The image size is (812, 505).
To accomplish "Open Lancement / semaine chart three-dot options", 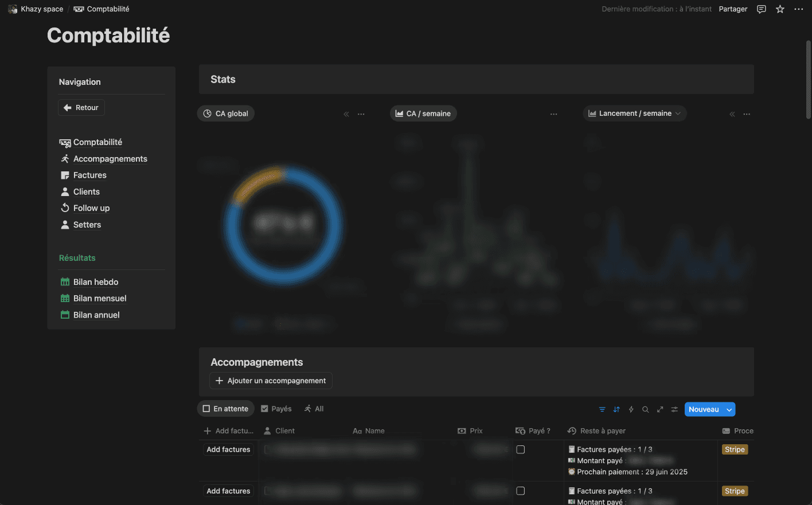I will [747, 114].
